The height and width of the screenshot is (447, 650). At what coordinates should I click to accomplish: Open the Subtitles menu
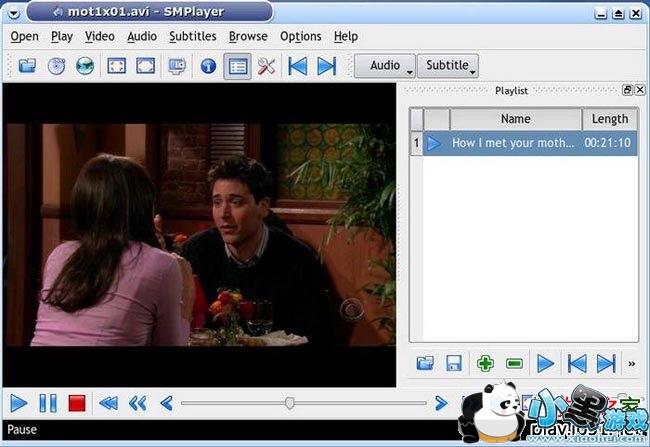pyautogui.click(x=193, y=36)
